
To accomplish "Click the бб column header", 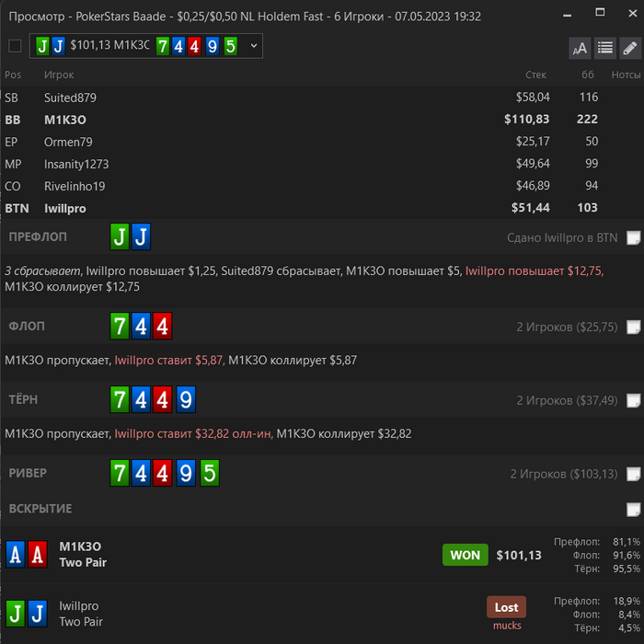I will [587, 75].
